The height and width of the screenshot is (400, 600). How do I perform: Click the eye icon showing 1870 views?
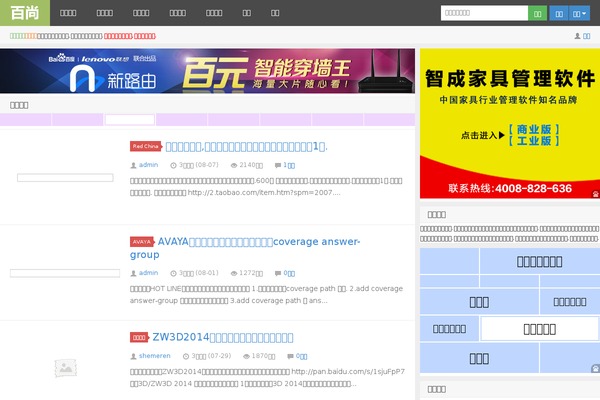[246, 356]
